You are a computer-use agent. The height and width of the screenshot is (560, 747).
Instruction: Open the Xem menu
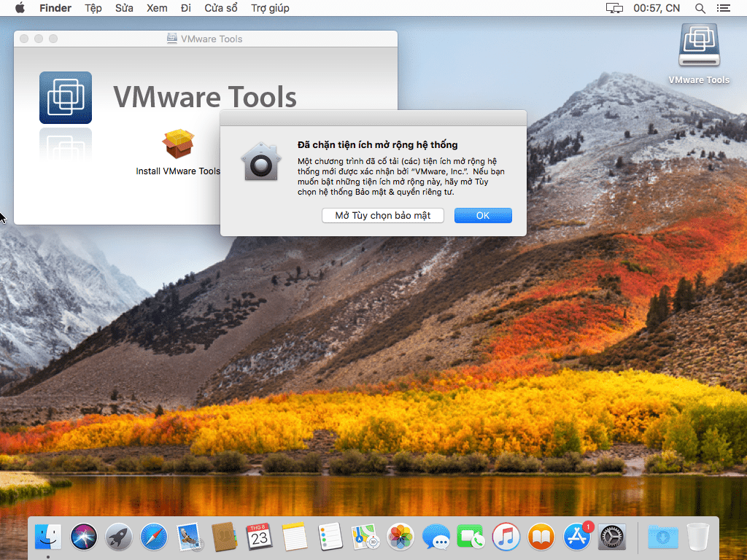[157, 8]
